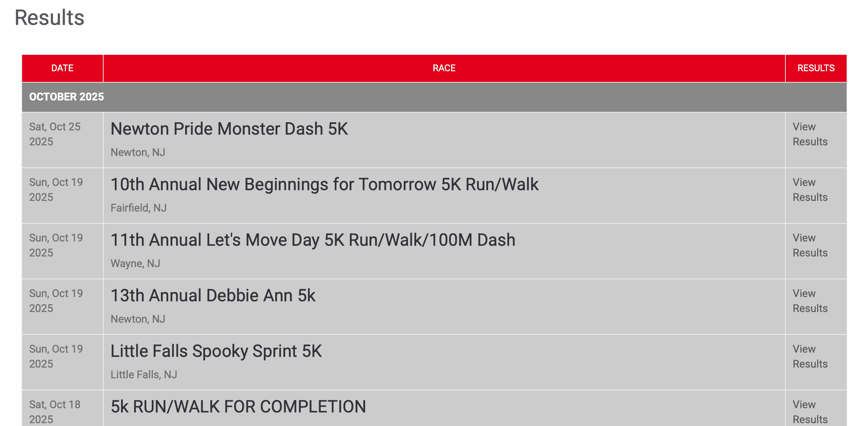Image resolution: width=868 pixels, height=426 pixels.
Task: Open 5k RUN/WALK FOR COMPLETION race
Action: click(x=238, y=407)
